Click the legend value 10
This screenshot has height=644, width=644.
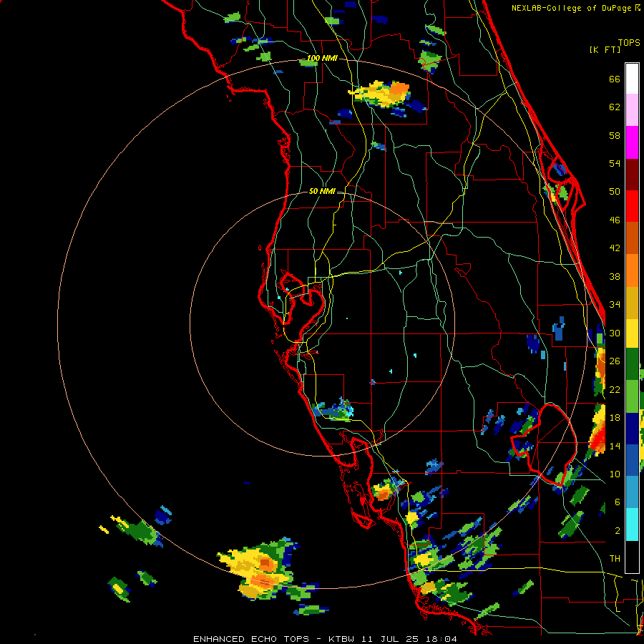pyautogui.click(x=615, y=474)
